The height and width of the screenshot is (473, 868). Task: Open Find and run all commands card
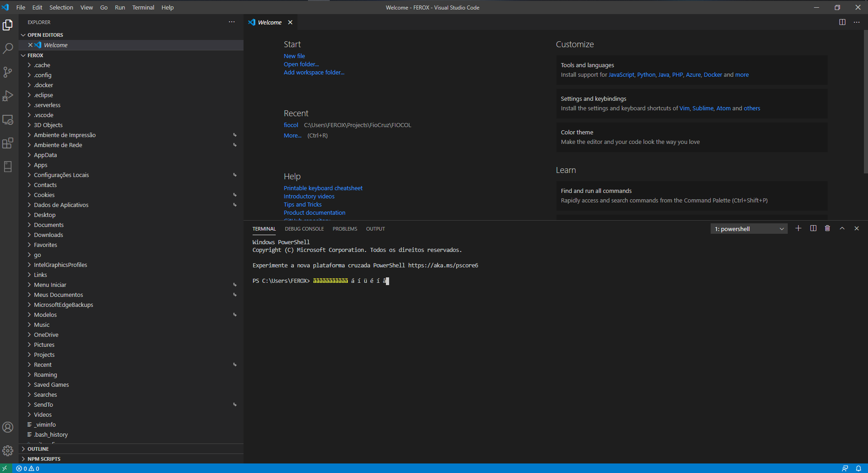pyautogui.click(x=692, y=196)
